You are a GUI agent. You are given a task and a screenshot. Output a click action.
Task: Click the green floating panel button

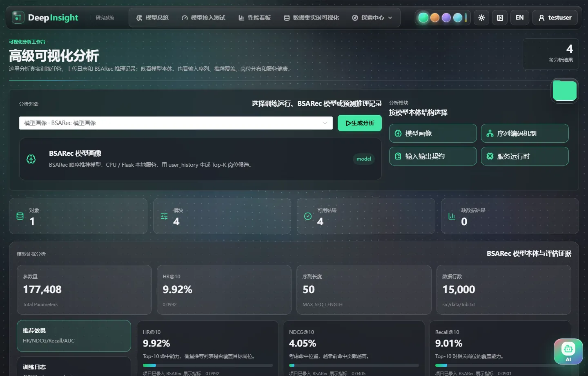point(565,91)
